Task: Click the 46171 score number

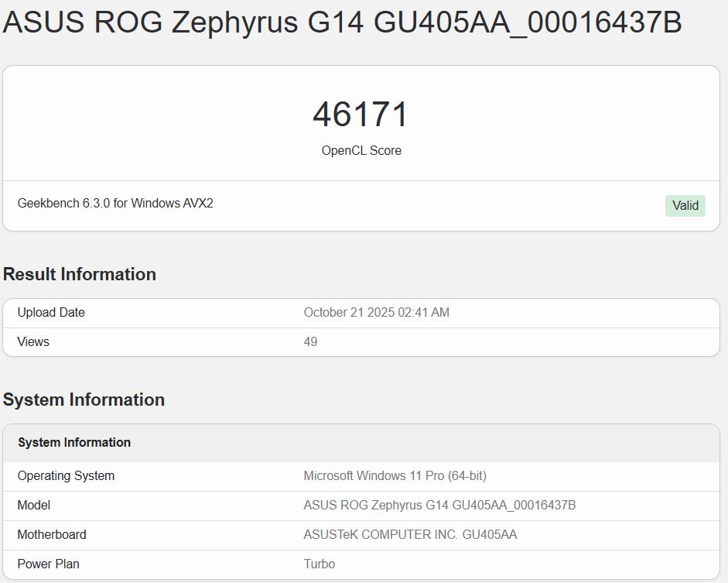Action: (361, 115)
